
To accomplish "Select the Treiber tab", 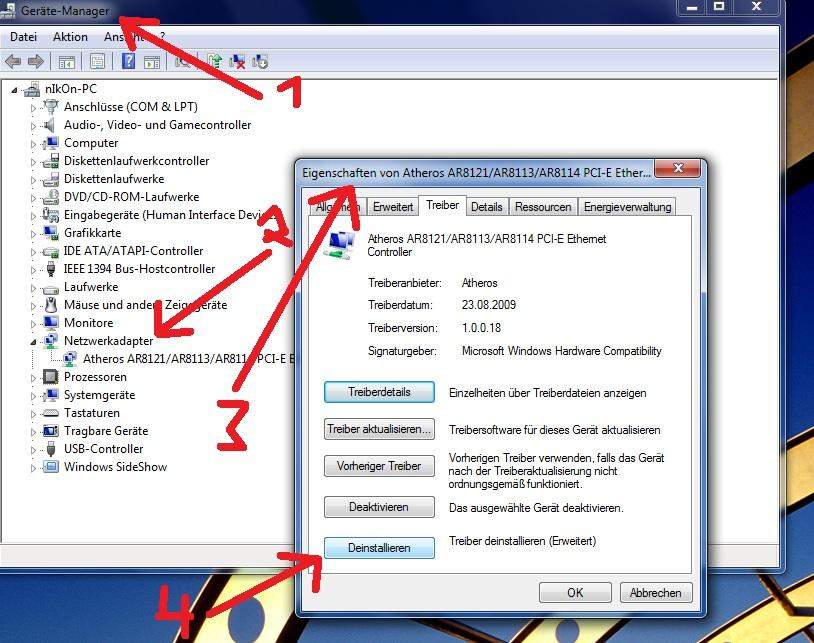I will click(442, 205).
